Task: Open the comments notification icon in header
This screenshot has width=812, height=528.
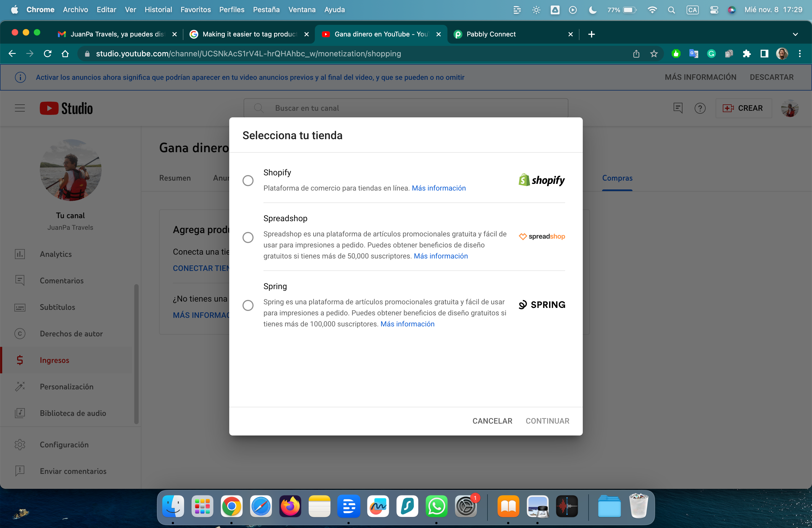Action: pyautogui.click(x=677, y=108)
